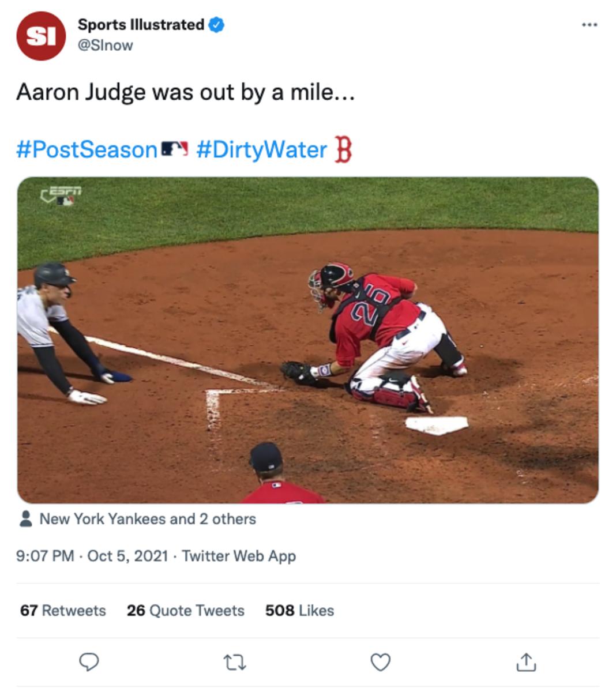Open the three-dot more options menu
This screenshot has height=692, width=616.
[589, 25]
